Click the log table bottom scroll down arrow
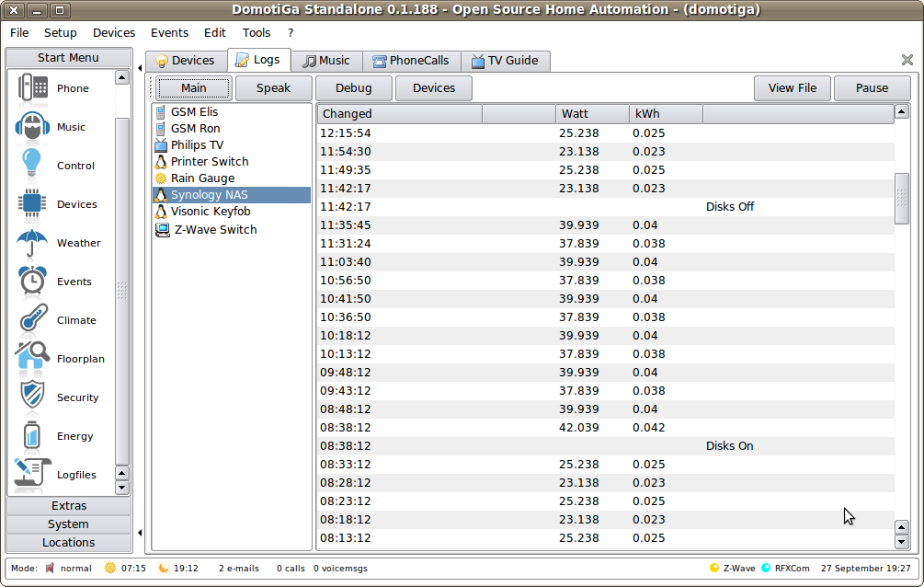Image resolution: width=924 pixels, height=587 pixels. [x=902, y=542]
